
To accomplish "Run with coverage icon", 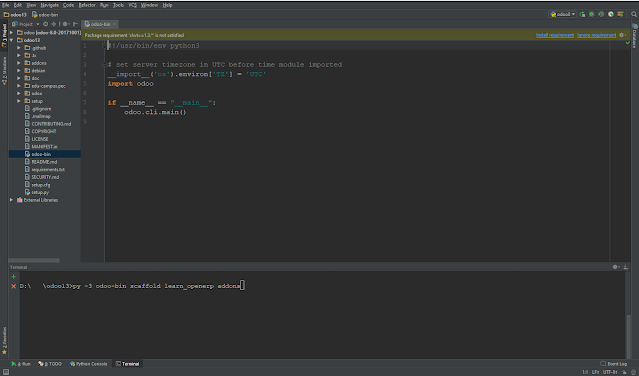I will [x=601, y=14].
